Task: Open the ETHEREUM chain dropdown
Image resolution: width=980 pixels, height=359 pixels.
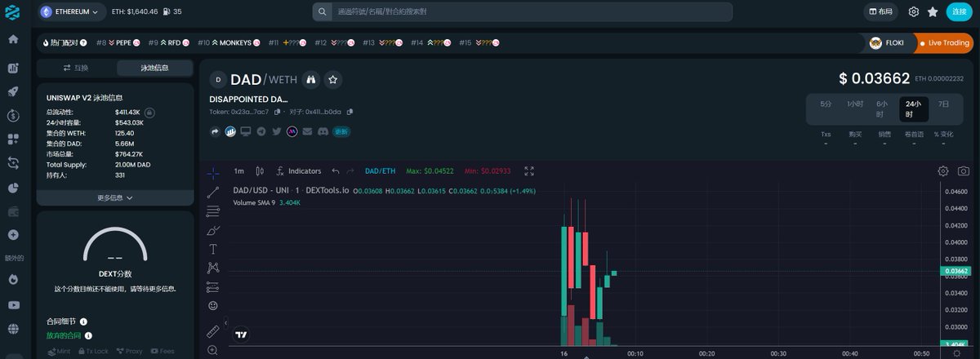Action: (71, 11)
